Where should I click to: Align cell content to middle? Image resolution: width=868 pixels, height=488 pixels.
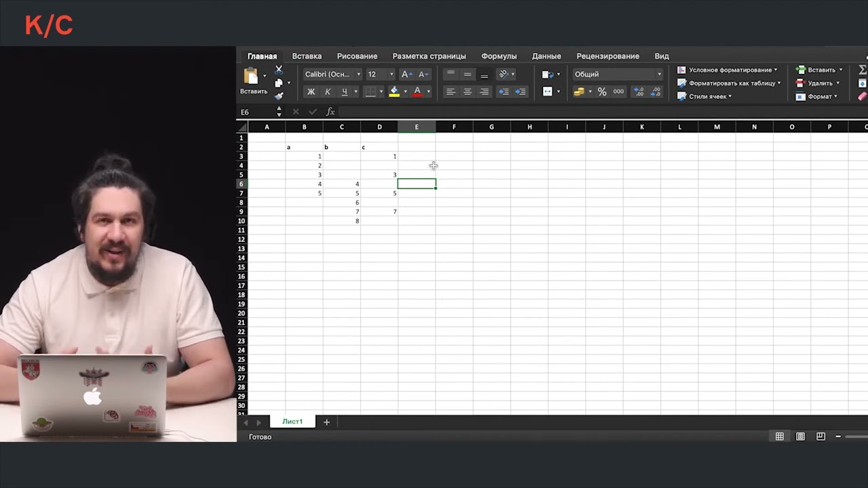click(x=467, y=75)
